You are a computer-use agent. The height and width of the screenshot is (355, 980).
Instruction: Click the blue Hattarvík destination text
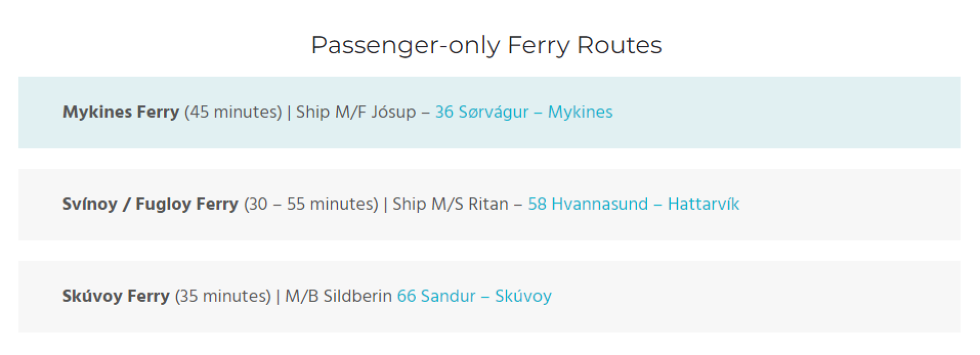pos(703,204)
